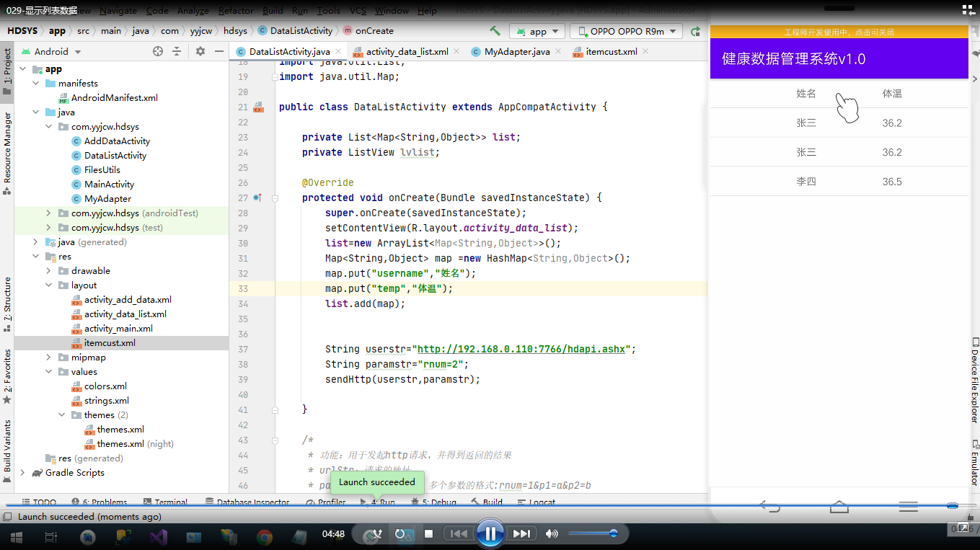Tap the 李四 row in the phone list
The width and height of the screenshot is (980, 550).
pos(839,182)
